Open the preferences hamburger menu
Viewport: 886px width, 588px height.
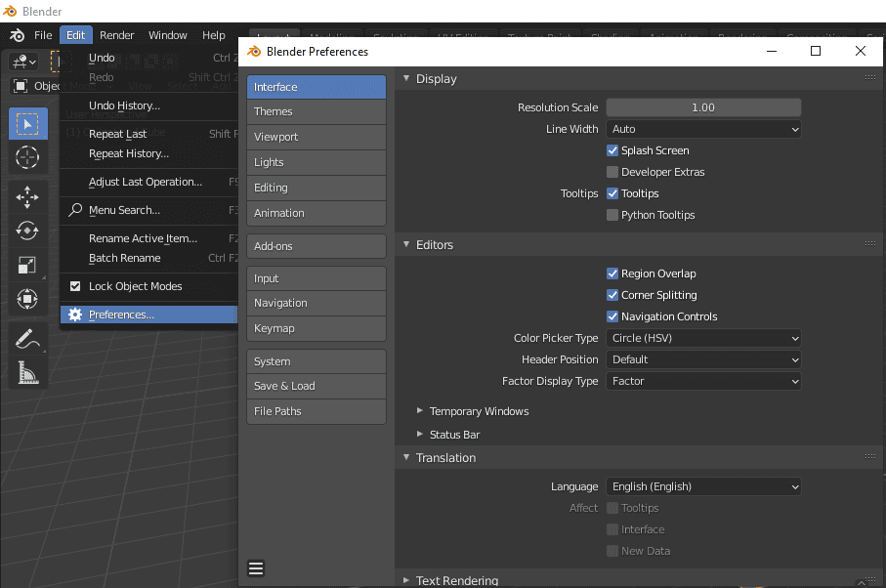pos(256,567)
